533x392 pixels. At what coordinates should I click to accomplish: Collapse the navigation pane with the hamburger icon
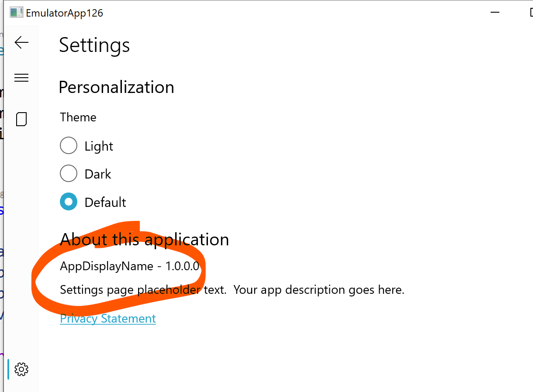coord(21,77)
